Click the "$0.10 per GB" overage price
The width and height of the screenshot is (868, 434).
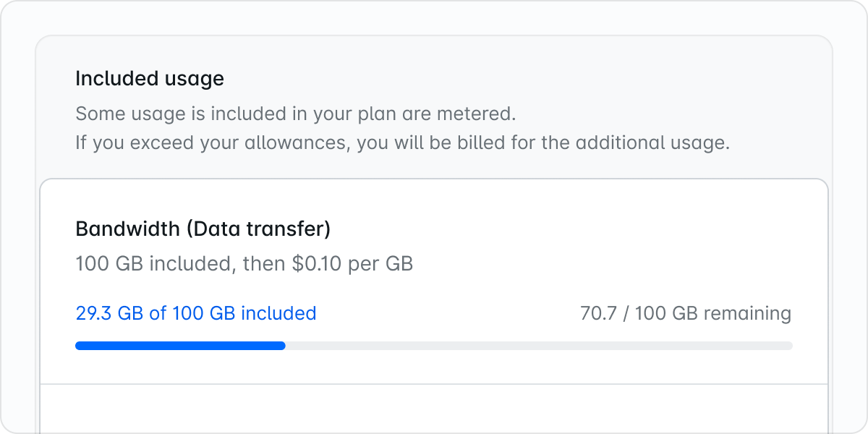(x=352, y=263)
